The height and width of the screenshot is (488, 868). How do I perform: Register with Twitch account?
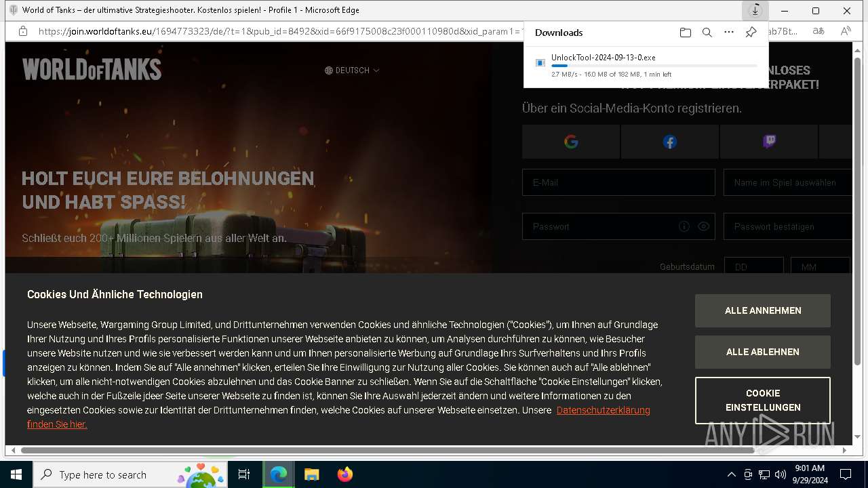[x=769, y=142]
